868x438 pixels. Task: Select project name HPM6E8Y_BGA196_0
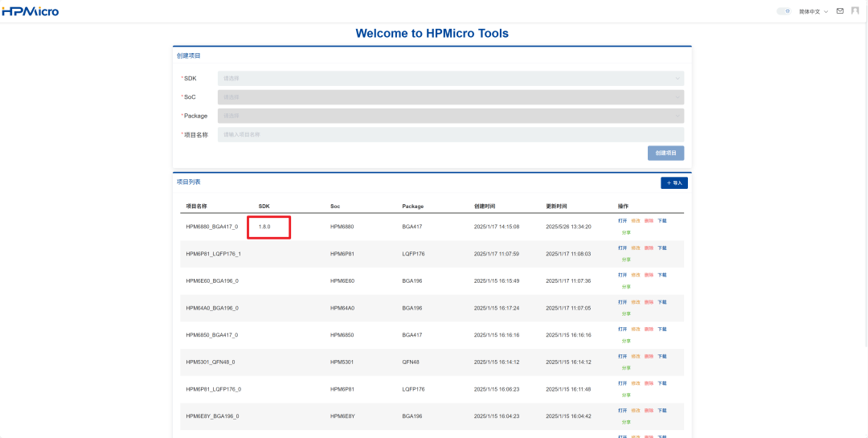tap(212, 416)
